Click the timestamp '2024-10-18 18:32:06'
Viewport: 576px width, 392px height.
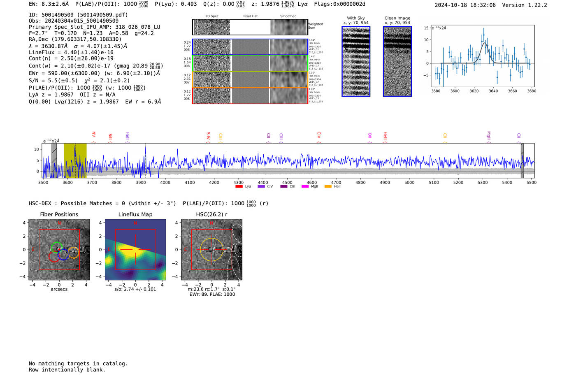pos(465,5)
